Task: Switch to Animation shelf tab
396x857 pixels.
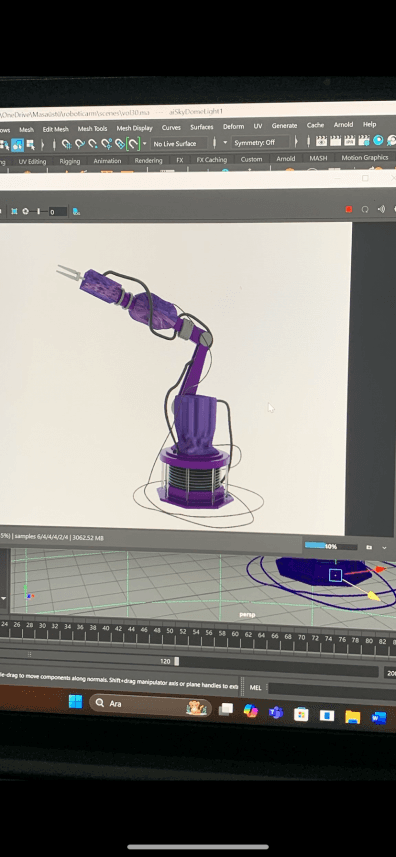Action: [x=107, y=161]
